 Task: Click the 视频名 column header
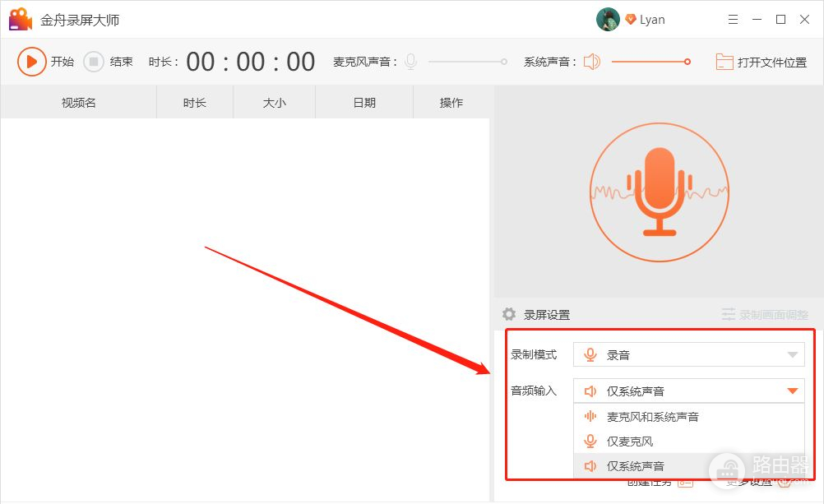[79, 103]
